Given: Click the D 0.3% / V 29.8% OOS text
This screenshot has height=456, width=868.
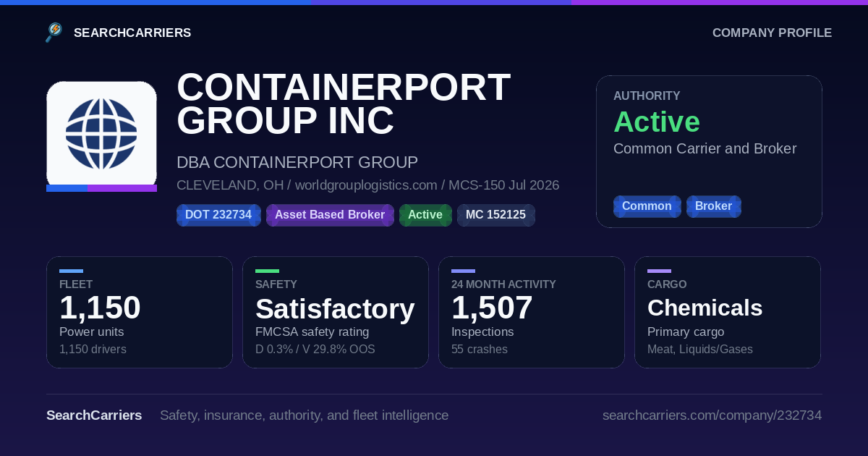Looking at the screenshot, I should (315, 350).
